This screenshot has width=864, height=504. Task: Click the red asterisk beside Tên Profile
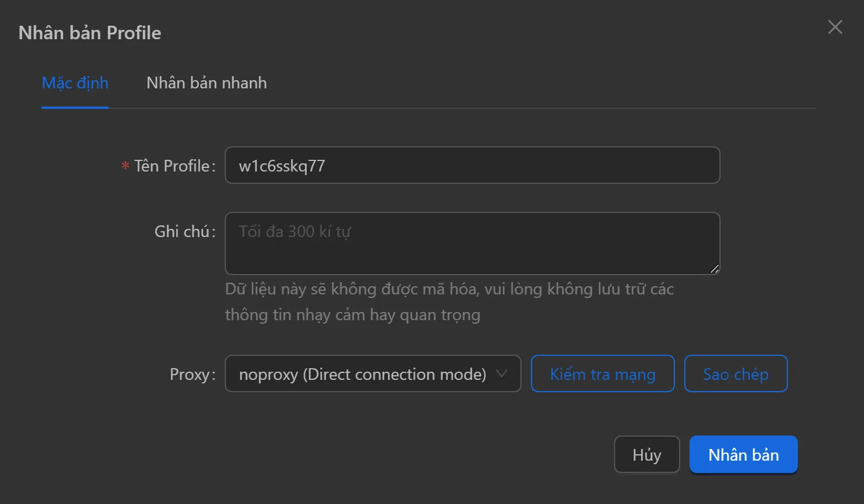point(124,166)
